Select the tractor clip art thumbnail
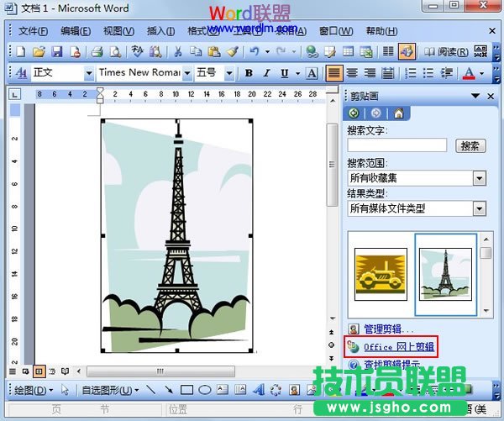Image resolution: width=504 pixels, height=421 pixels. [381, 274]
